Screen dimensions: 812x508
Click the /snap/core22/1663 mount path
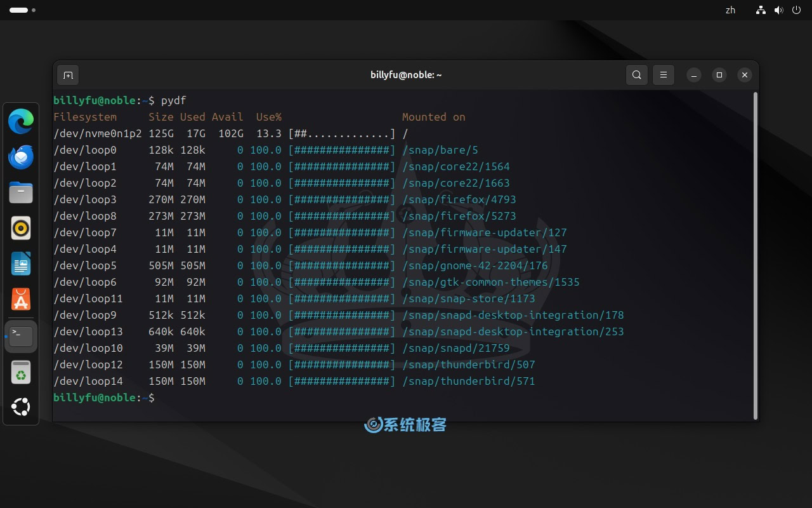[x=456, y=183]
